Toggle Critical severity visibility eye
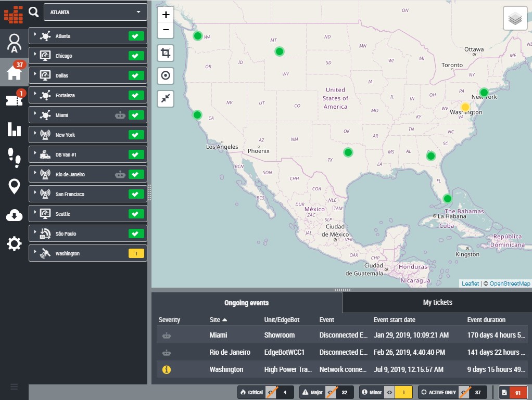The height and width of the screenshot is (400, 532). (x=271, y=392)
